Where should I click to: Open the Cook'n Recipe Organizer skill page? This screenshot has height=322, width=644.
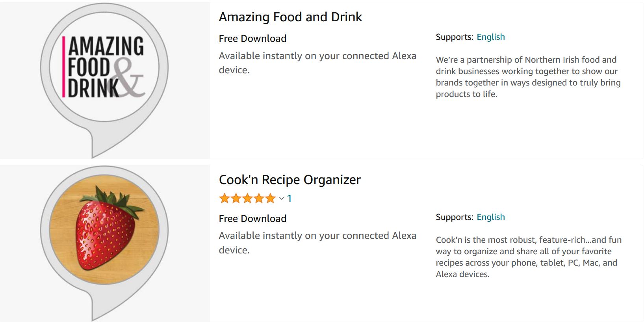tap(290, 180)
